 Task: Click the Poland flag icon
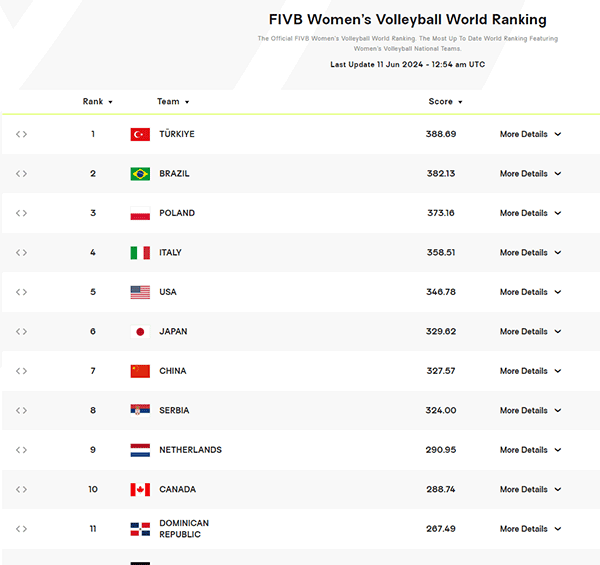coord(140,213)
